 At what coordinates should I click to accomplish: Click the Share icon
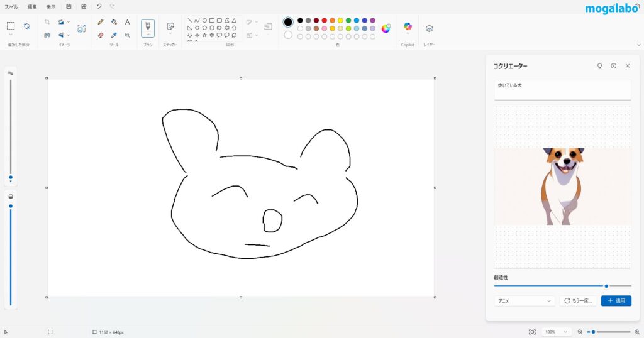coord(84,6)
